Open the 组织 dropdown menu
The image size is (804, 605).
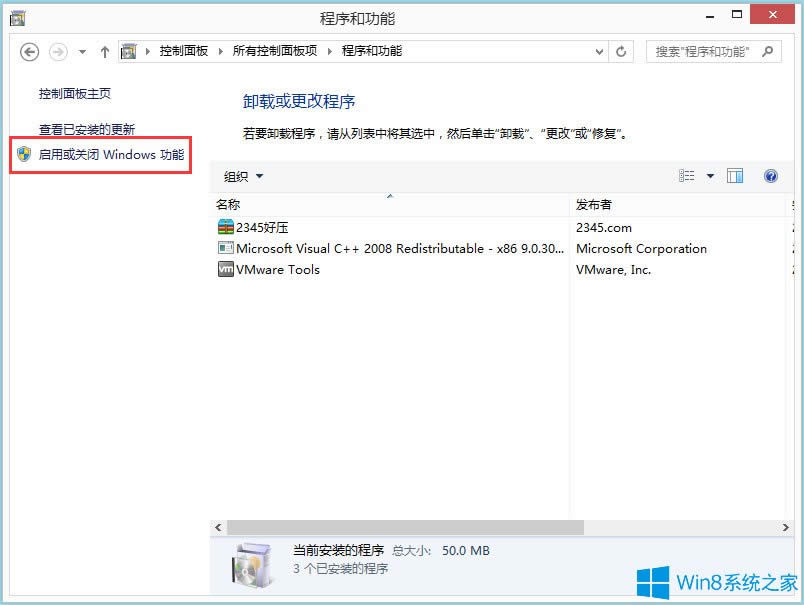click(243, 177)
